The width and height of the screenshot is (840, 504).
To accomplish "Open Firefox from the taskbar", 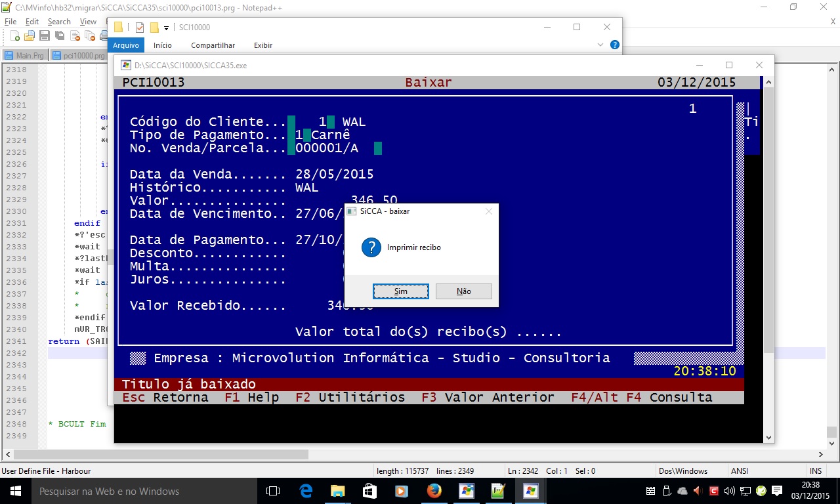I will 434,491.
